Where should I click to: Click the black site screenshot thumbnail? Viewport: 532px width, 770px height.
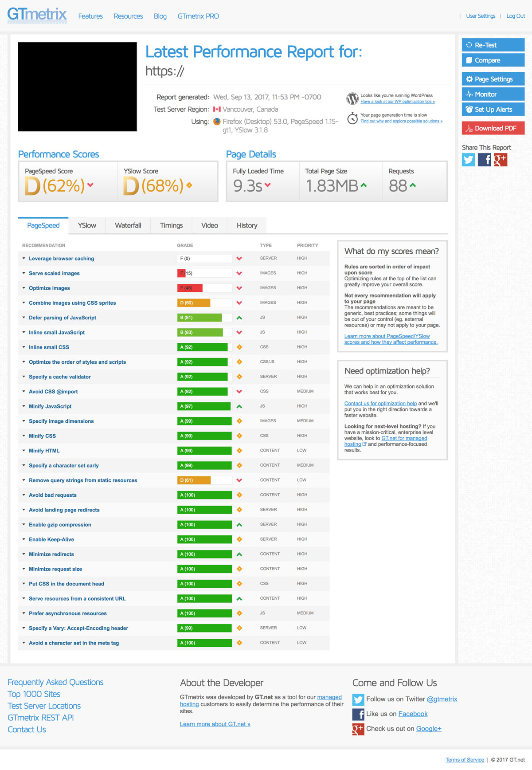click(77, 86)
